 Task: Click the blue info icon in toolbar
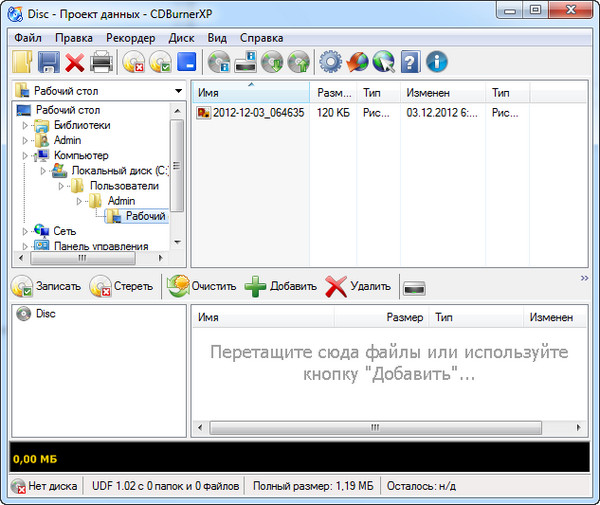pos(436,62)
